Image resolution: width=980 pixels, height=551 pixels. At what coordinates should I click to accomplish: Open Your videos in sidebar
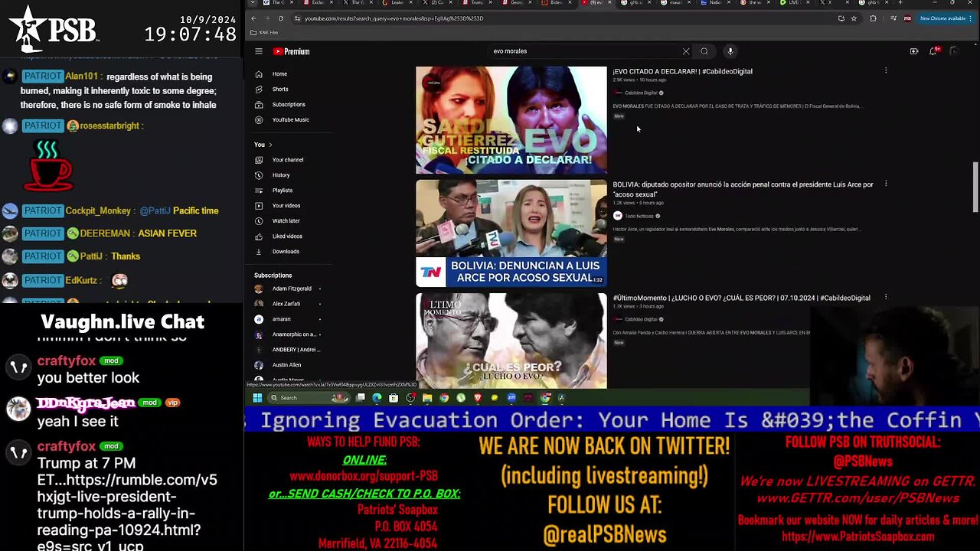click(x=288, y=206)
